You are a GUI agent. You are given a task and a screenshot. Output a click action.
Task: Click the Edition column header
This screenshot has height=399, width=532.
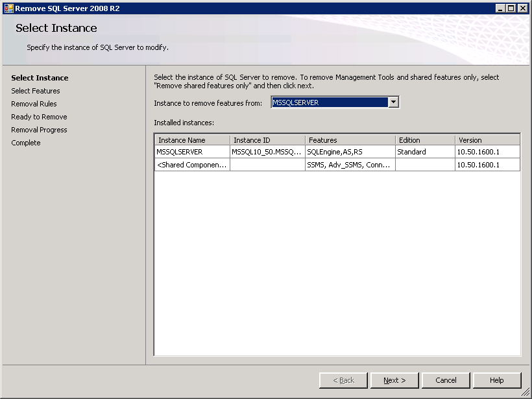(425, 139)
